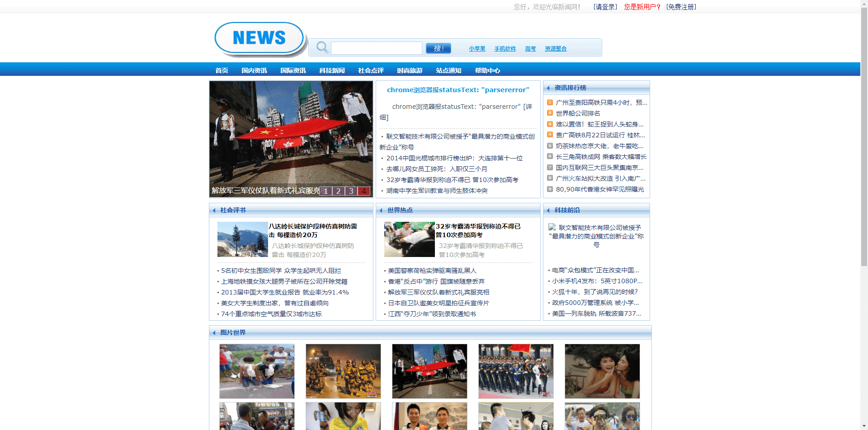
Task: Click the 免费注册 register link
Action: (x=681, y=7)
